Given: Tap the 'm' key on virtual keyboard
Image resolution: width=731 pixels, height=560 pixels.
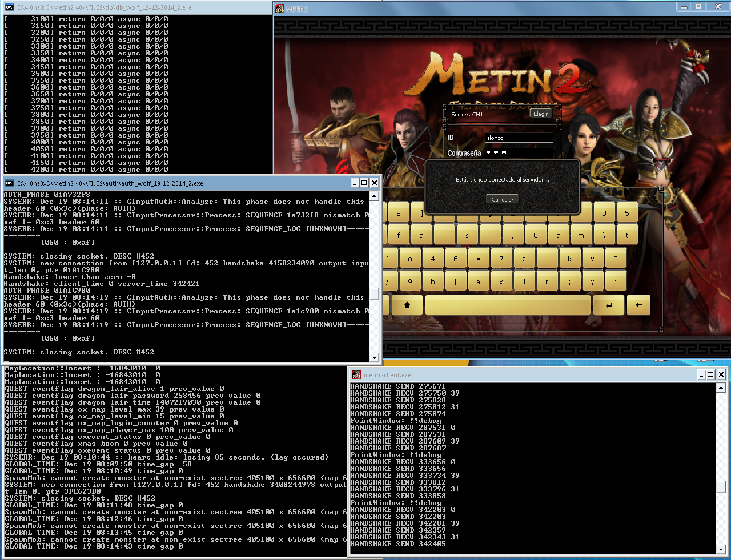Looking at the screenshot, I should 581,235.
